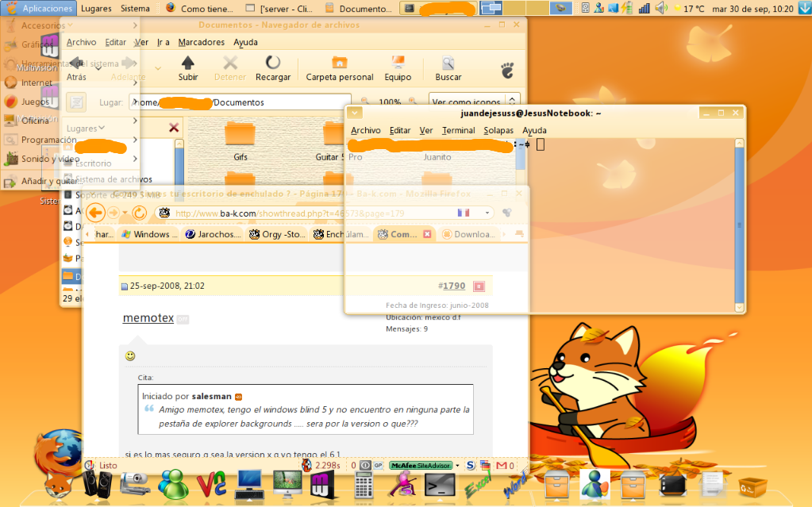Switch to the Downloa... Firefox tab
This screenshot has width=812, height=507.
(470, 234)
